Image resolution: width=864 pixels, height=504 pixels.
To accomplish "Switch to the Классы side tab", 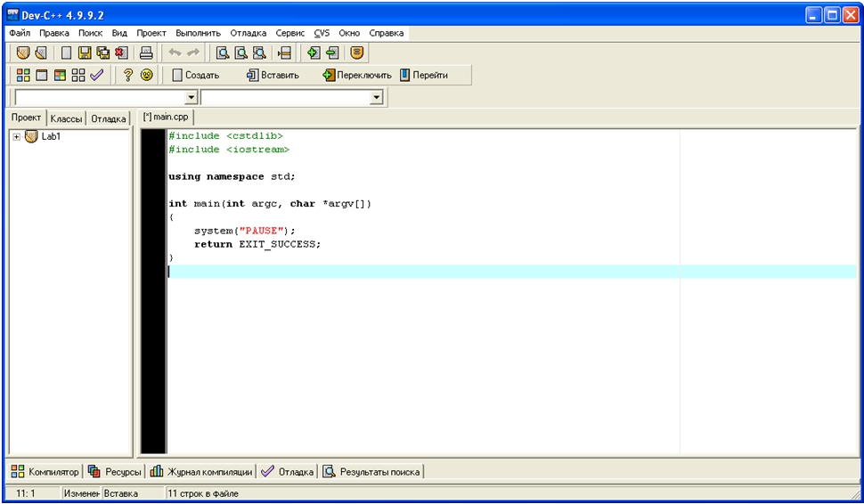I will [66, 118].
